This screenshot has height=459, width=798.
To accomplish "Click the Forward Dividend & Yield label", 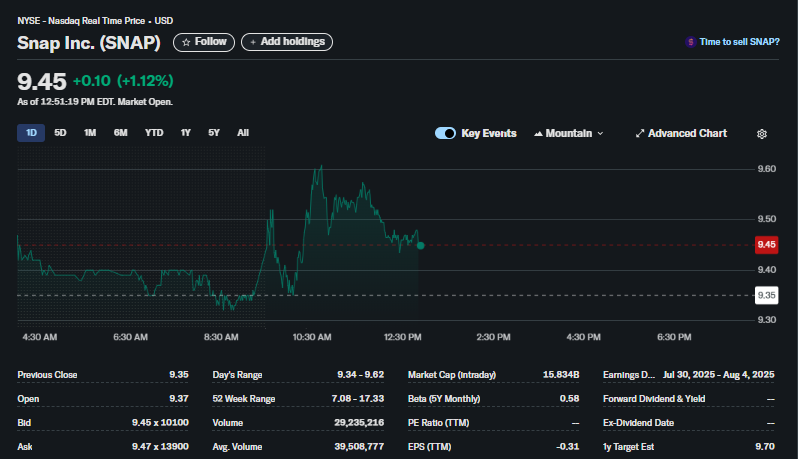I will [x=654, y=399].
